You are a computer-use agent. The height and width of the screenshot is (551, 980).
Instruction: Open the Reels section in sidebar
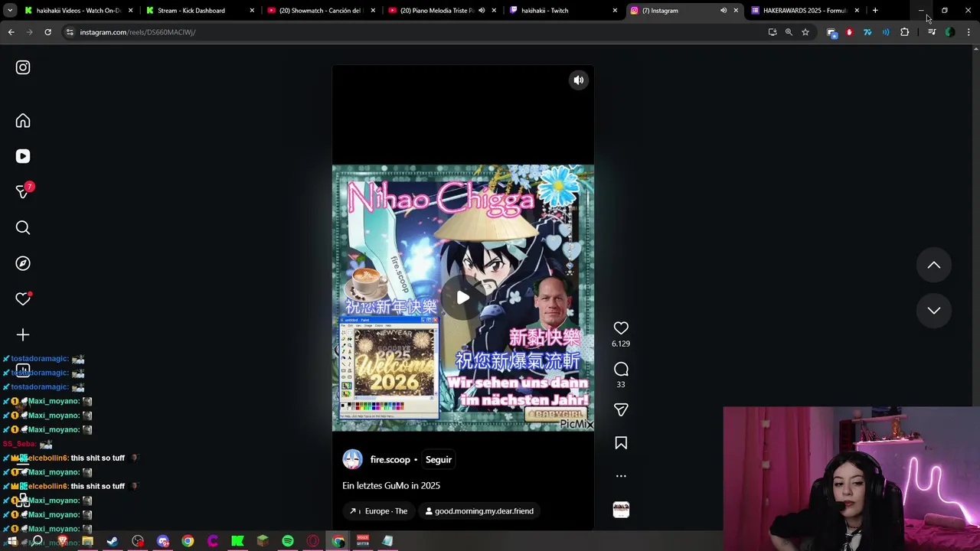[x=23, y=156]
